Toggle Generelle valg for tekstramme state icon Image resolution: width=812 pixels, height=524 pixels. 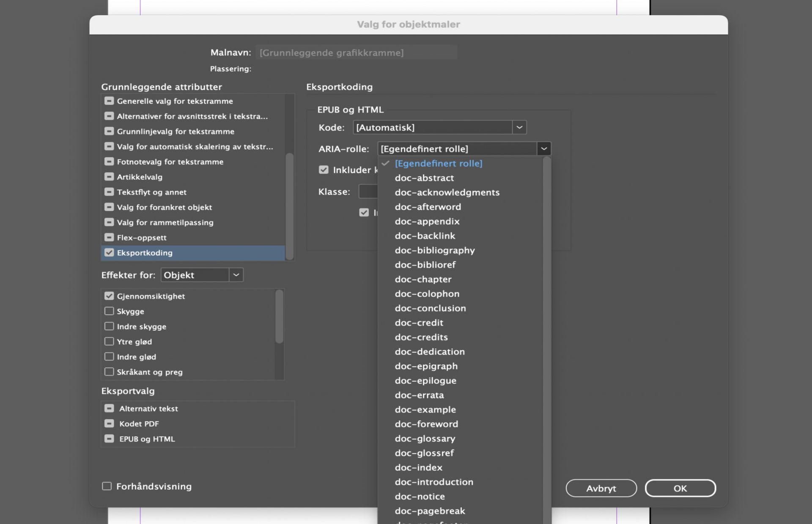[x=109, y=101]
